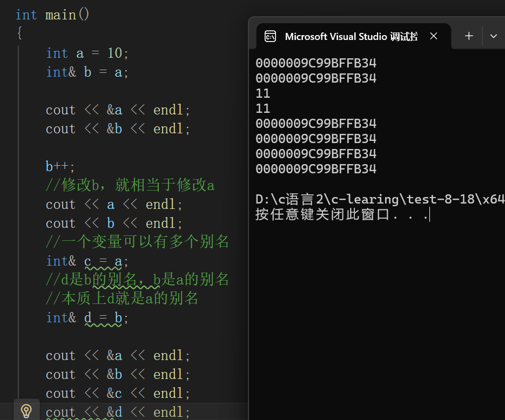
Task: Open a new terminal tab with plus
Action: pos(469,36)
